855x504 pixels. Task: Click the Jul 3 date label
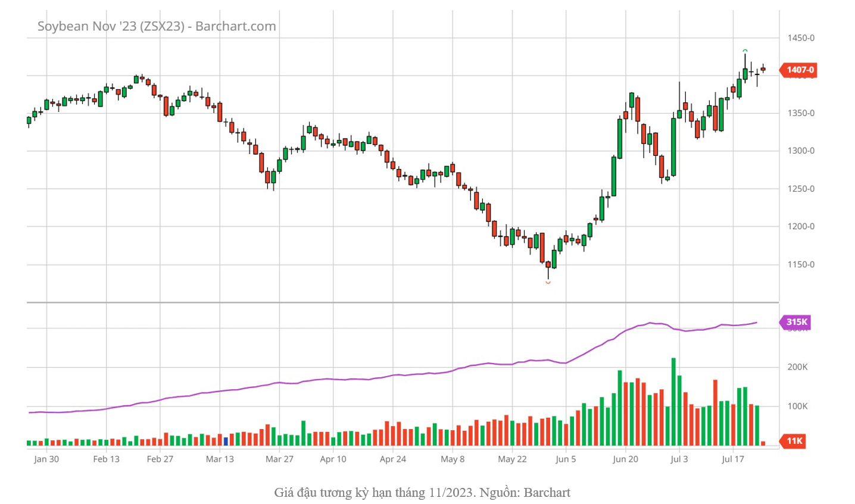(x=679, y=459)
